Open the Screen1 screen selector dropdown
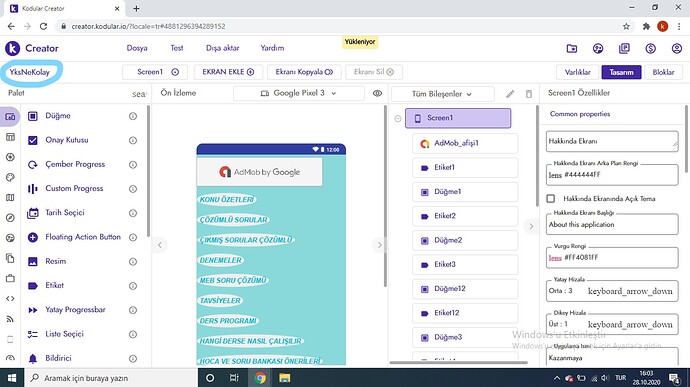The image size is (690, 387). [155, 72]
